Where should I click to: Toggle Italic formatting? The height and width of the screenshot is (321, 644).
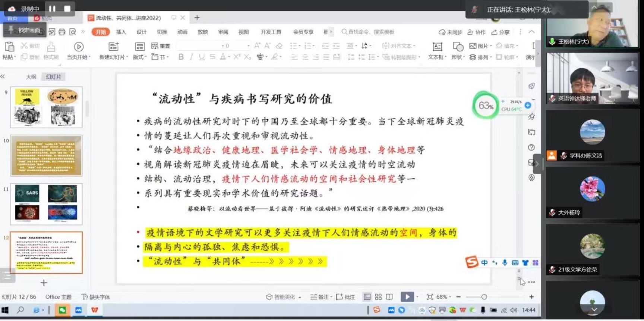click(192, 57)
